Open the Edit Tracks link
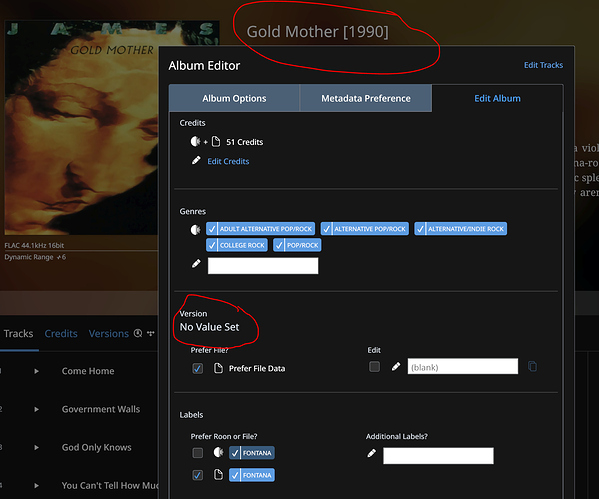The height and width of the screenshot is (499, 599). point(543,65)
